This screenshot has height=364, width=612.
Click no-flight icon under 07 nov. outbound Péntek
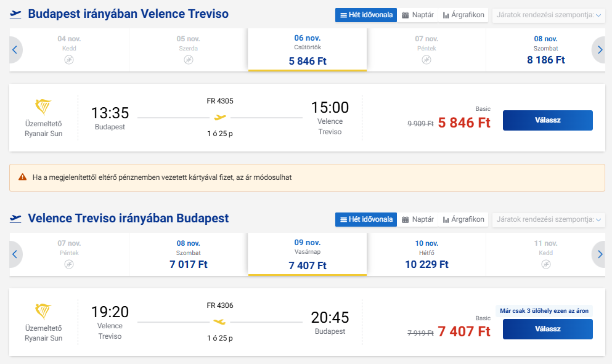(426, 60)
